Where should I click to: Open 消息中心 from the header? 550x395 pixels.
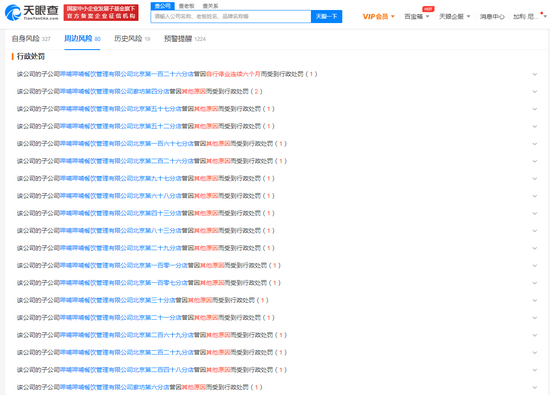492,16
